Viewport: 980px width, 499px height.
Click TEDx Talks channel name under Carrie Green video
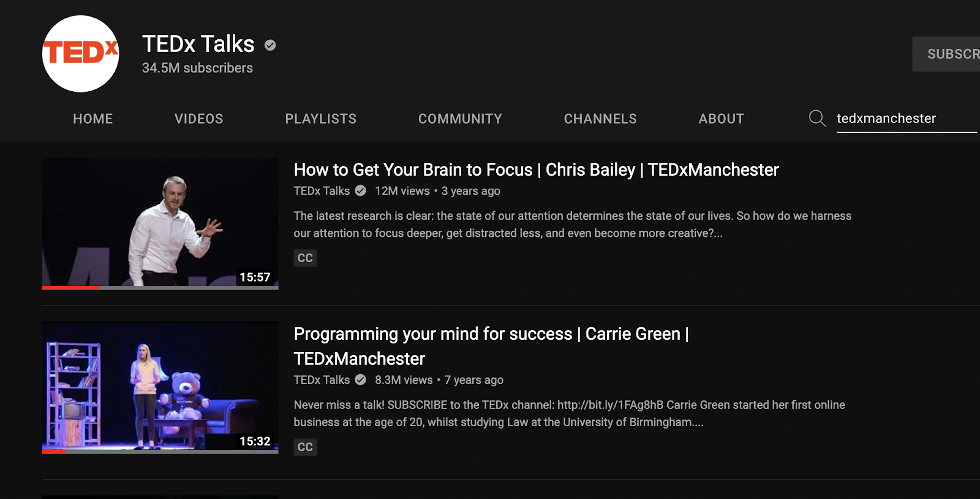pos(322,380)
